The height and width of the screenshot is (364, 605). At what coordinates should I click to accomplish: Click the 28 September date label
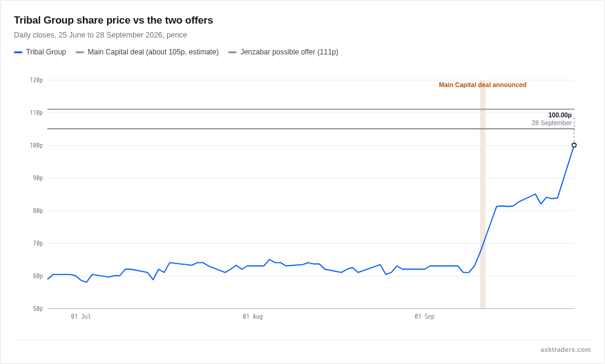point(552,123)
